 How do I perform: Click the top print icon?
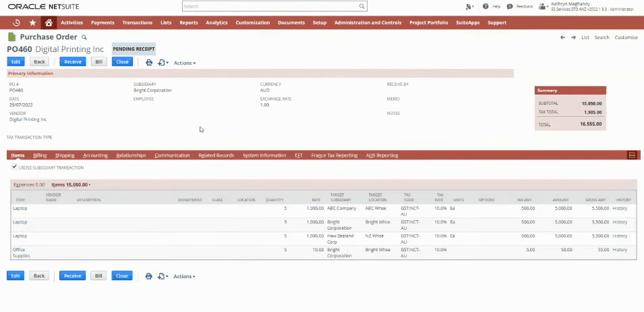(149, 63)
